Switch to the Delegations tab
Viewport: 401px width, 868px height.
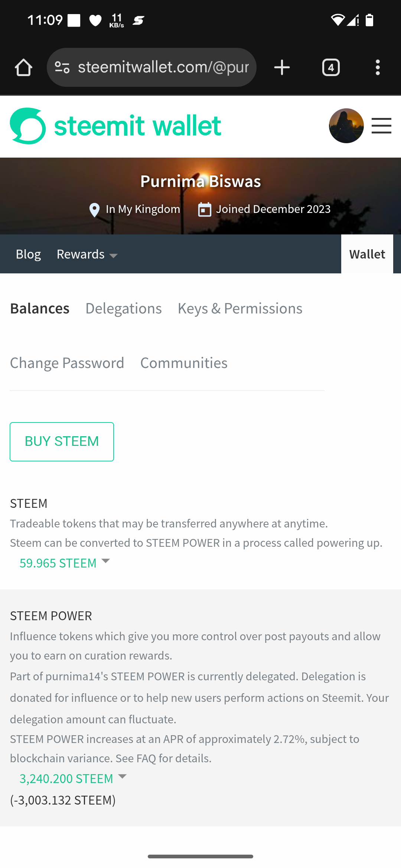point(124,309)
